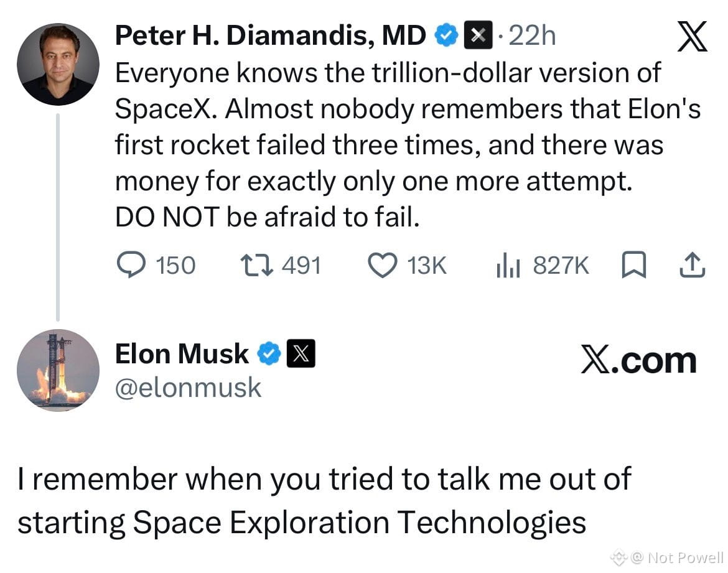The image size is (728, 573).
Task: Open Peter Diamandis's profile picture
Action: [x=58, y=64]
